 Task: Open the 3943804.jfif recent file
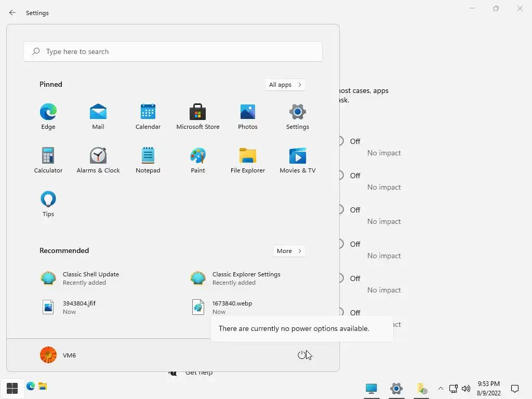(69, 307)
